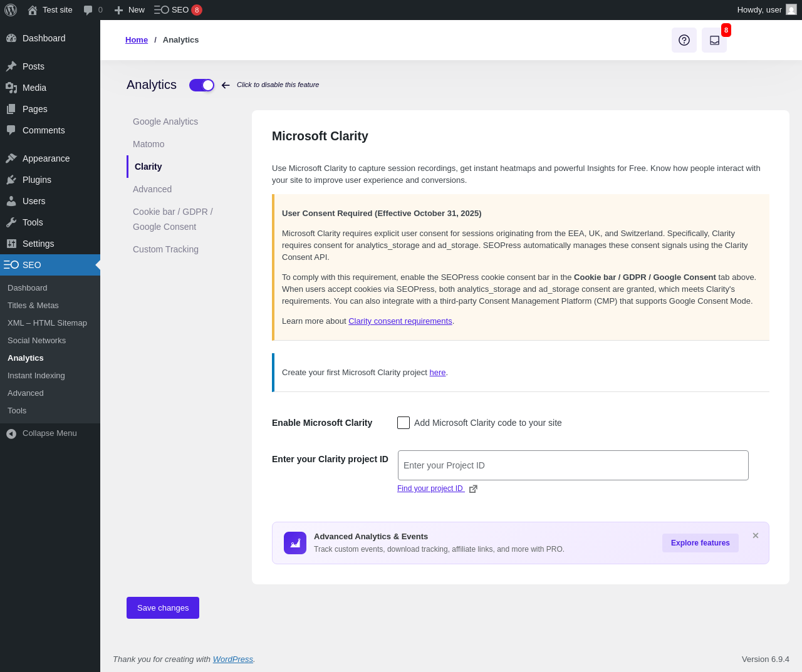Click the Explore features button
Image resolution: width=802 pixels, height=672 pixels.
click(700, 543)
